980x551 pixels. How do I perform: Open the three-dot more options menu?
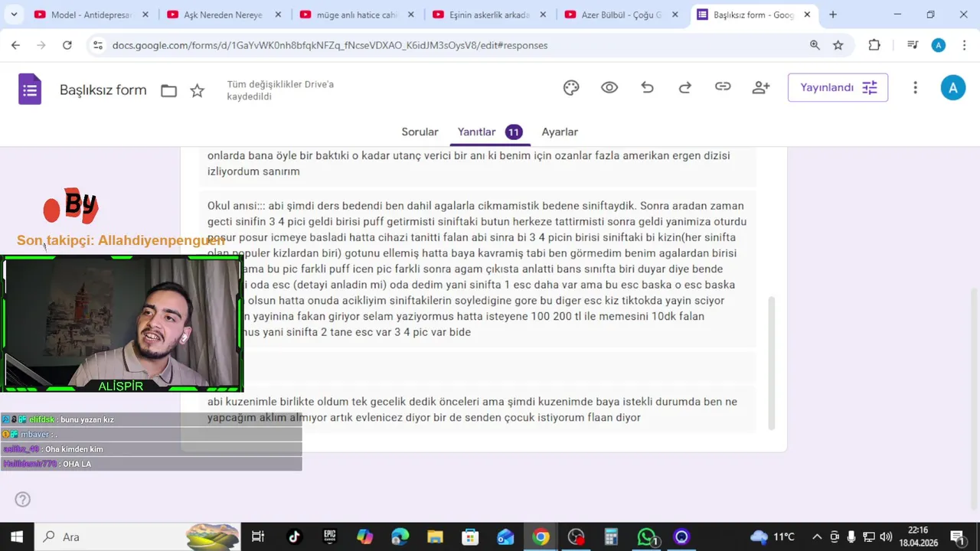coord(915,87)
